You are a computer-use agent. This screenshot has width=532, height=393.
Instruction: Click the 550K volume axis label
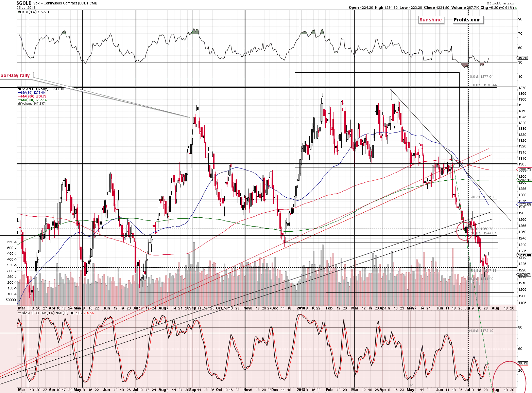pos(12,242)
